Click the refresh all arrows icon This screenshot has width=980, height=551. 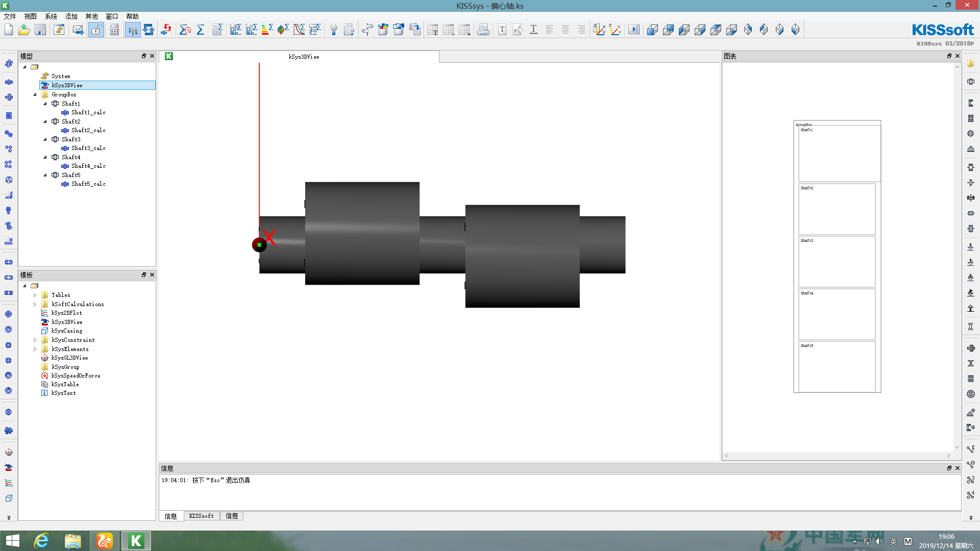coord(149,30)
